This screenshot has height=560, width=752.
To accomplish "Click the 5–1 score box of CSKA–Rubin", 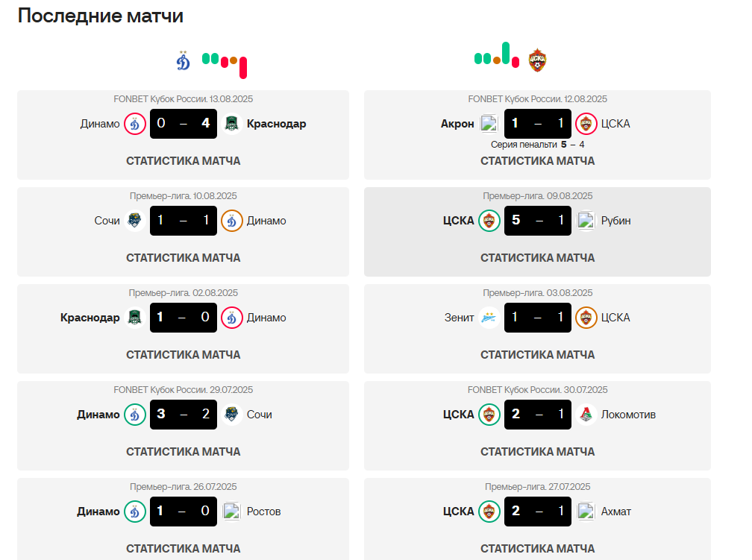I will (537, 221).
